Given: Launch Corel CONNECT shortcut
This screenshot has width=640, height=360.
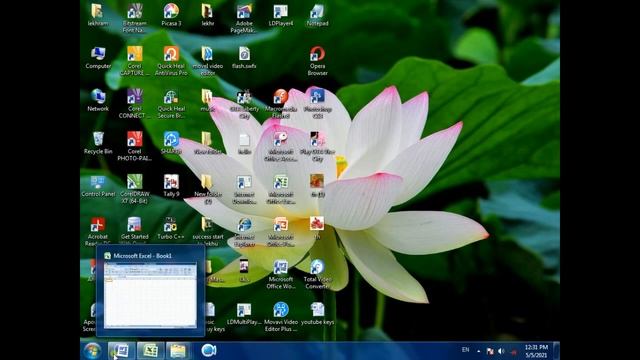Looking at the screenshot, I should [134, 104].
